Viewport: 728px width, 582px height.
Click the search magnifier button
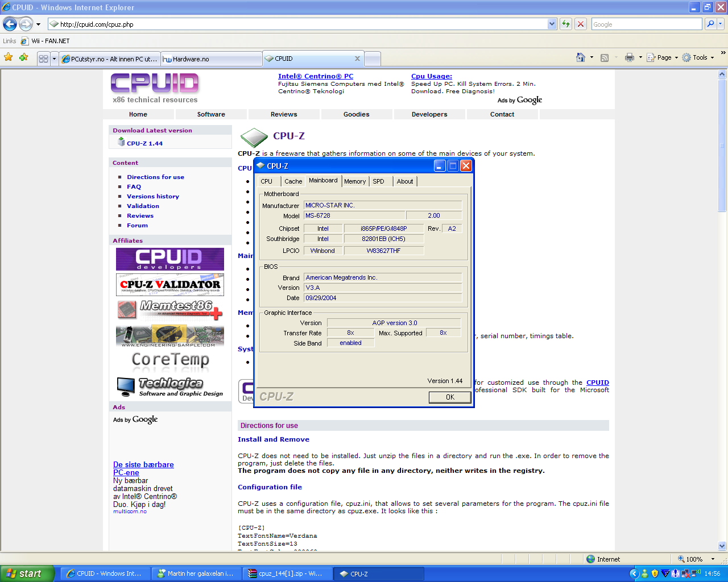coord(710,24)
